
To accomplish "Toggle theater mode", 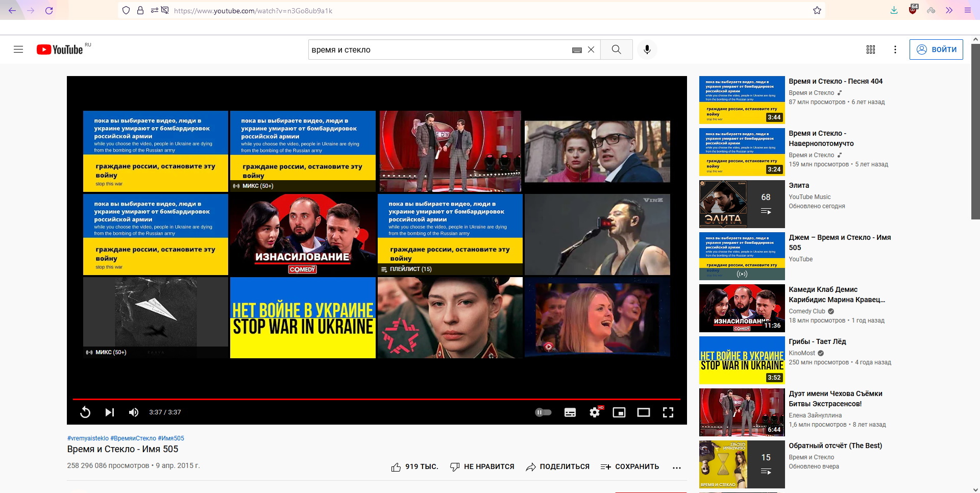I will click(644, 412).
